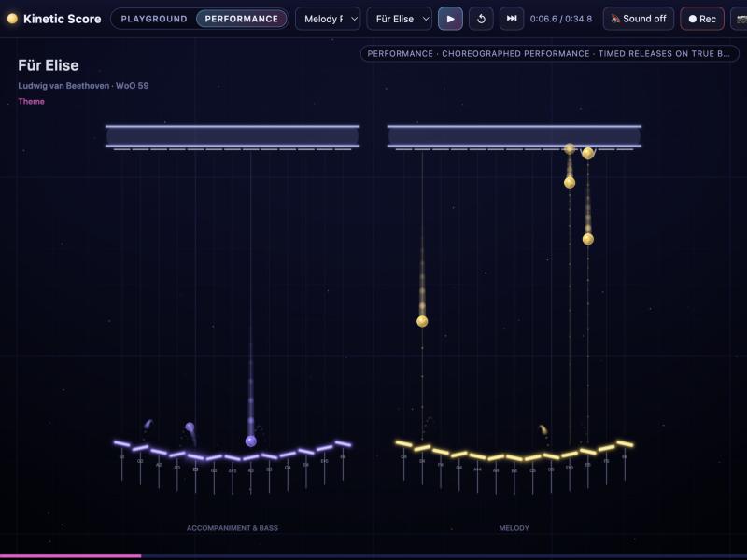Click the A#4 yellow melody note bar
The image size is (747, 560).
477,456
